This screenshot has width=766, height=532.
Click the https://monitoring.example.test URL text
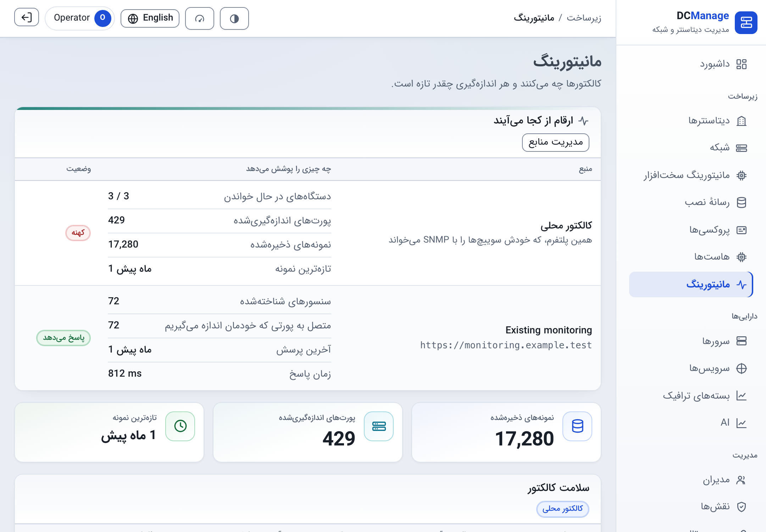tap(506, 345)
